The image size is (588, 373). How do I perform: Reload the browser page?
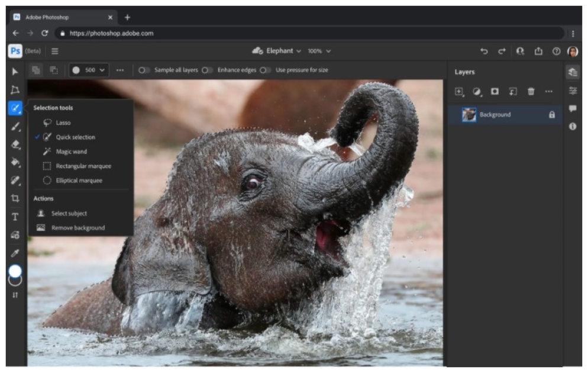click(44, 33)
